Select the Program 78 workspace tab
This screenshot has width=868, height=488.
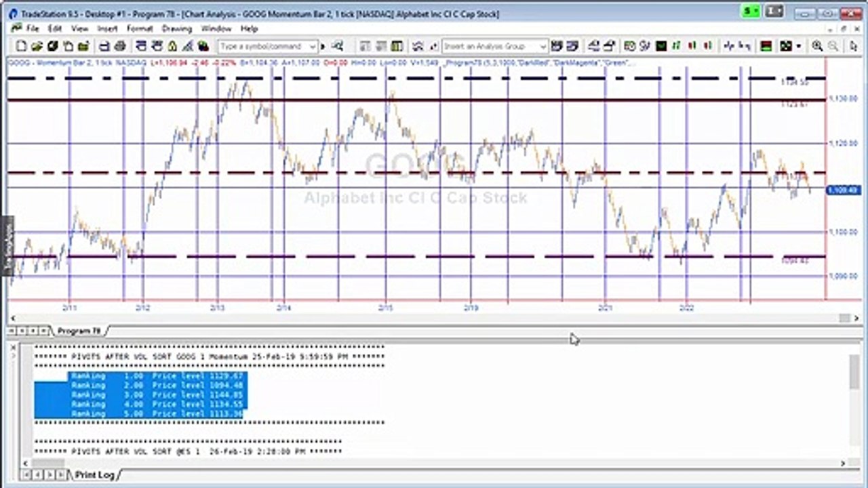[79, 331]
